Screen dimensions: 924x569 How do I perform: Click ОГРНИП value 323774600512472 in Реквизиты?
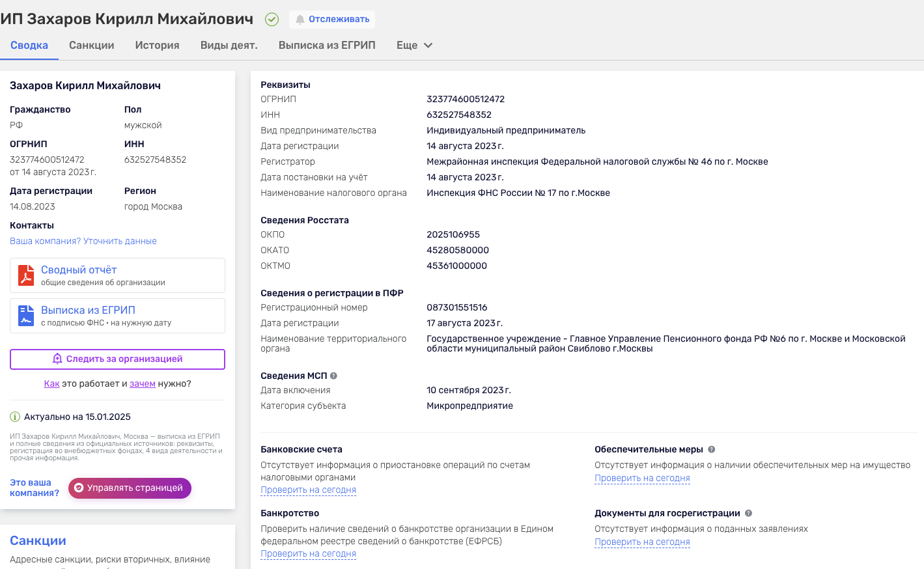(x=466, y=99)
